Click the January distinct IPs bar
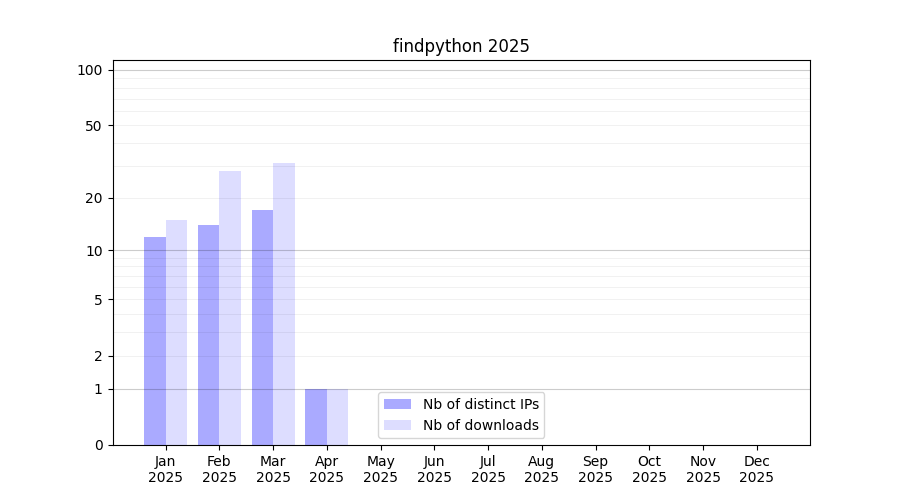Viewport: 900px width, 500px height. [x=155, y=341]
